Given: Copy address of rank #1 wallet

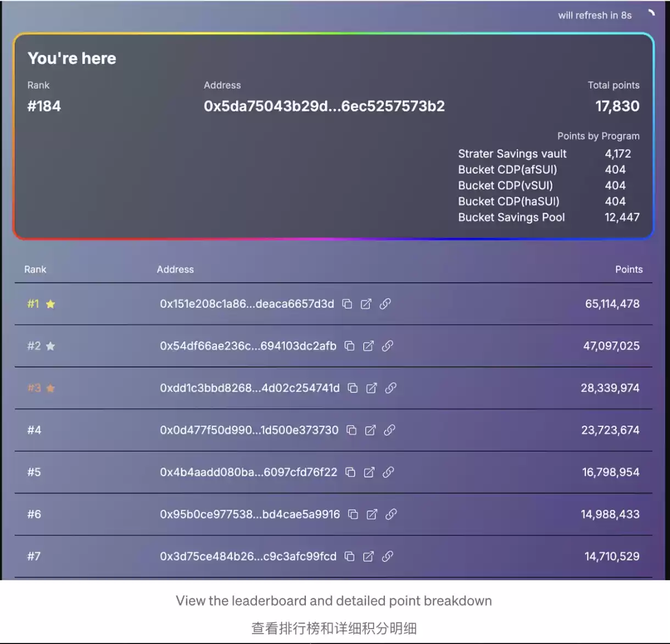Looking at the screenshot, I should tap(347, 304).
